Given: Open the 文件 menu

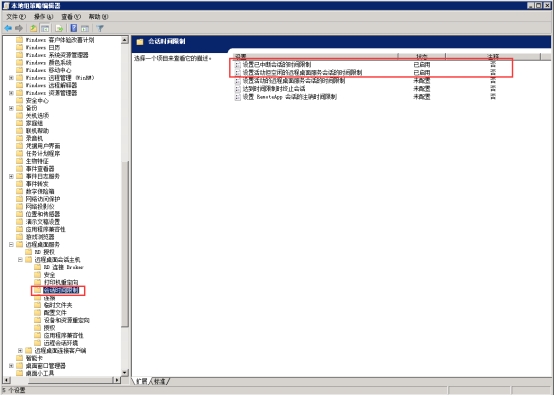Looking at the screenshot, I should 16,17.
